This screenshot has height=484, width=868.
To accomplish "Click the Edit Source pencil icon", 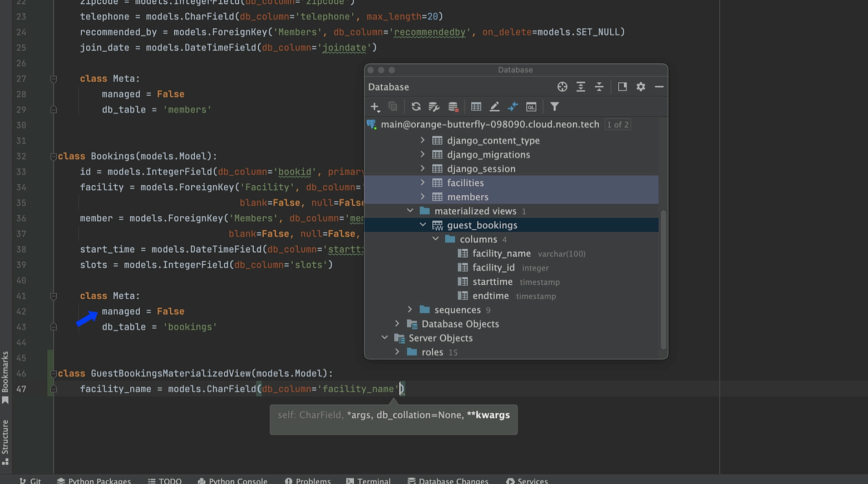I will (x=494, y=106).
